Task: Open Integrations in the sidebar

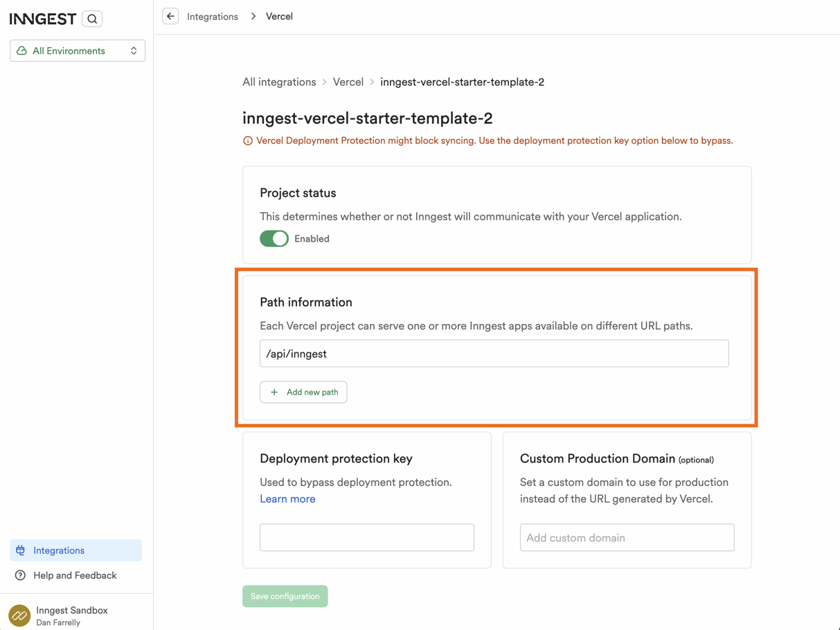Action: point(59,550)
